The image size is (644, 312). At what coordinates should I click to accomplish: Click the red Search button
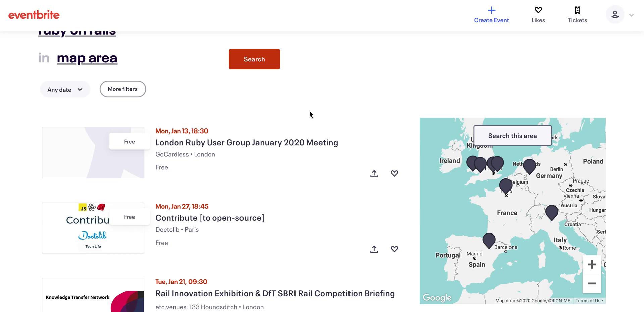click(254, 59)
